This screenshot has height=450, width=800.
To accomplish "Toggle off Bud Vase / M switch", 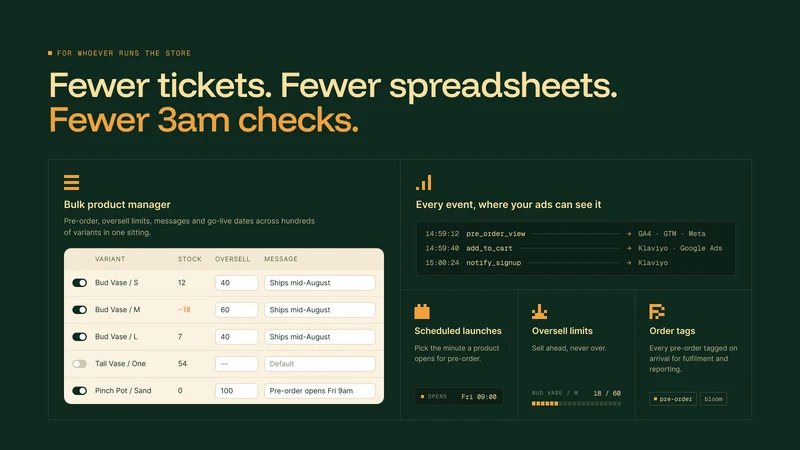I will pyautogui.click(x=80, y=310).
